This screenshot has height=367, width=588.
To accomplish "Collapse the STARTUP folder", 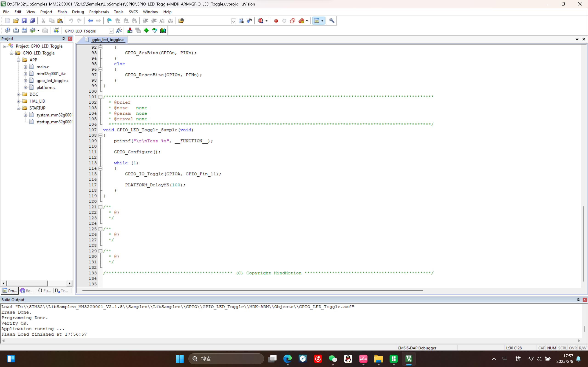I will pos(18,108).
